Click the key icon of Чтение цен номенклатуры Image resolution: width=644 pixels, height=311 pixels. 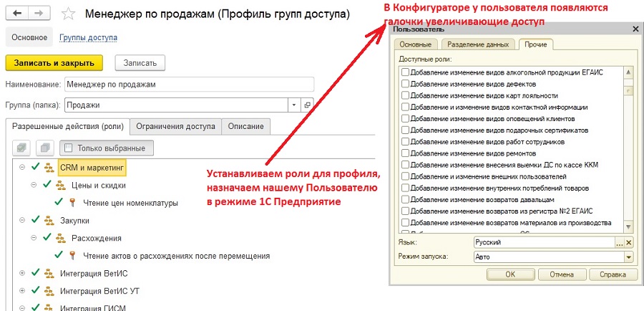pyautogui.click(x=72, y=202)
